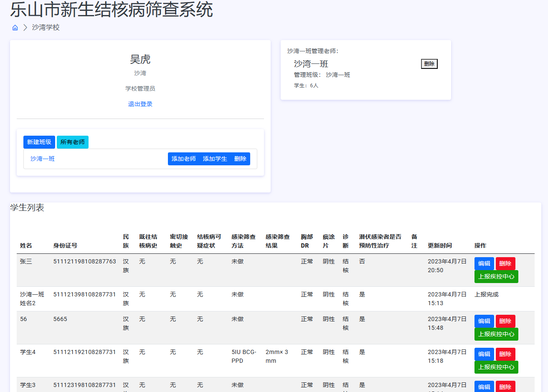Select the 操作 column header
548x392 pixels.
pyautogui.click(x=480, y=245)
